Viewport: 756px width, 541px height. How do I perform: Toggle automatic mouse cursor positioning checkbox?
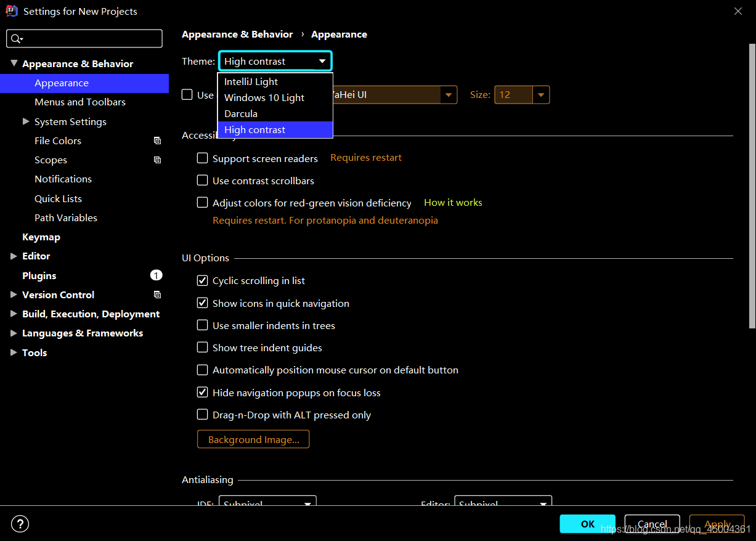(202, 370)
